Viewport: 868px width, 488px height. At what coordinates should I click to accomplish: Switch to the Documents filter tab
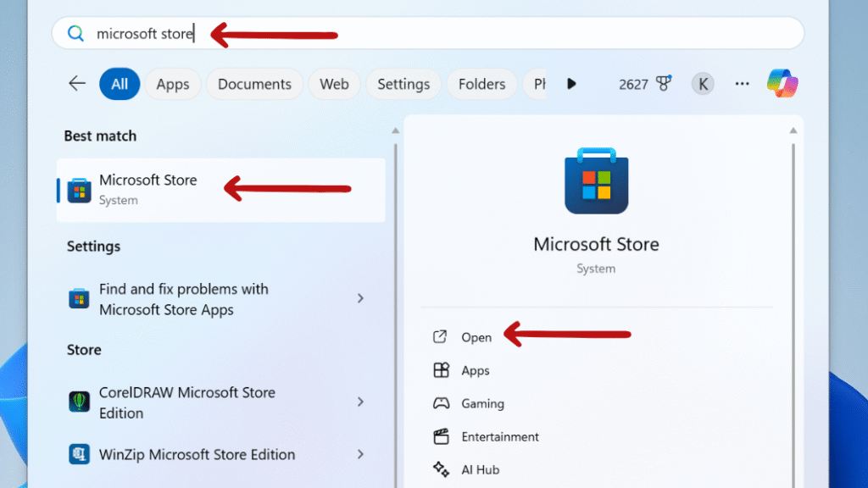(254, 84)
